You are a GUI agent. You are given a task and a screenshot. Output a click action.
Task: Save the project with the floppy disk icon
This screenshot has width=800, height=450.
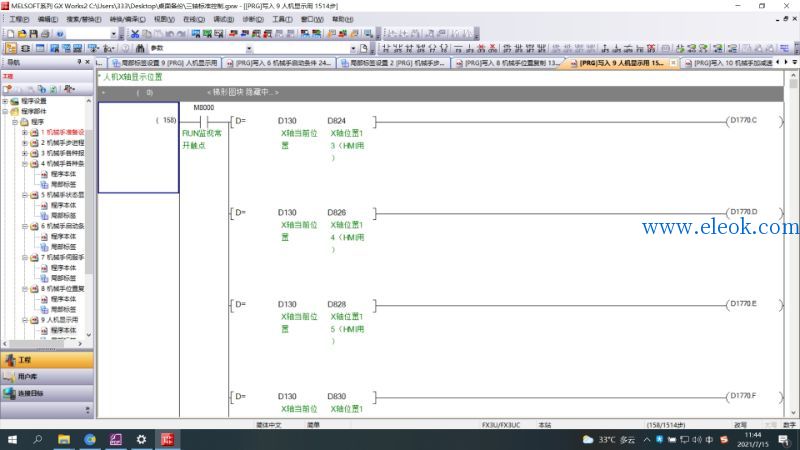(33, 34)
